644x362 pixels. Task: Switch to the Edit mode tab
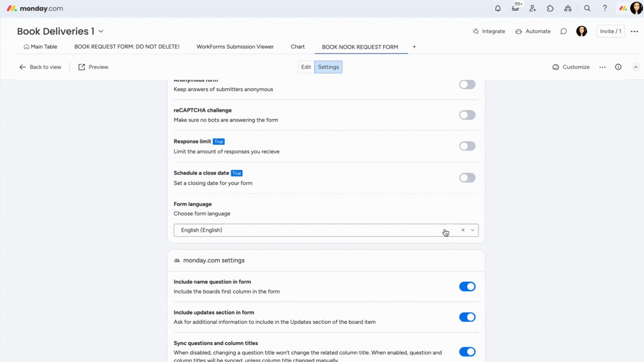306,67
